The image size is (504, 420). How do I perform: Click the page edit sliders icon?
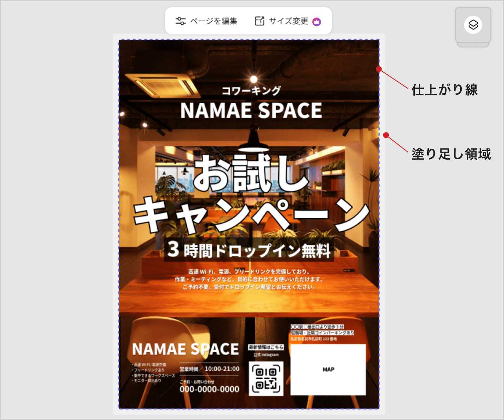pos(181,21)
